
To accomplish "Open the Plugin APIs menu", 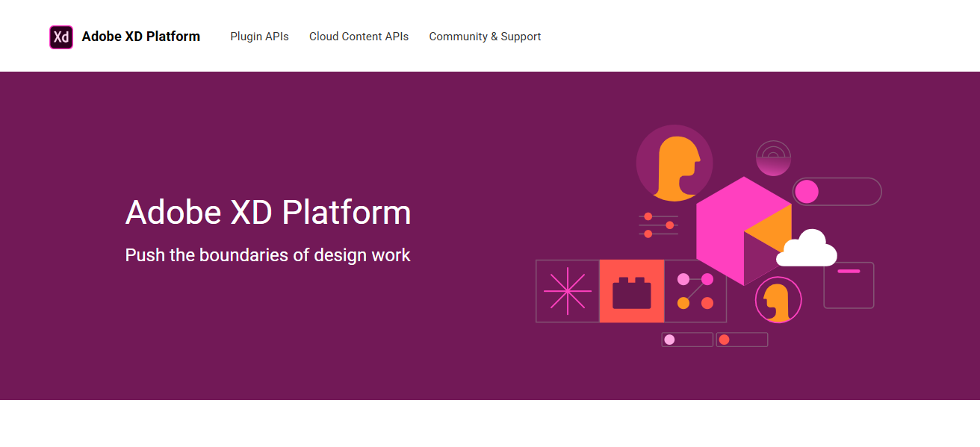I will pos(259,36).
